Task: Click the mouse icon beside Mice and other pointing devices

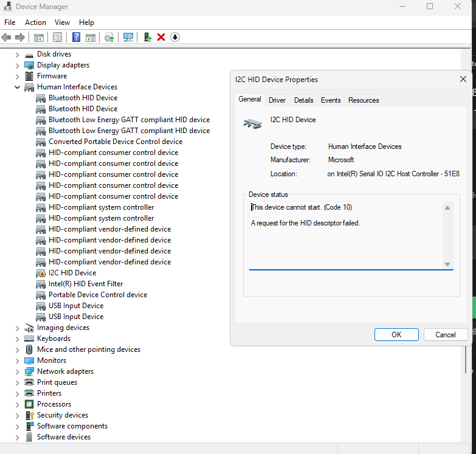Action: point(29,349)
